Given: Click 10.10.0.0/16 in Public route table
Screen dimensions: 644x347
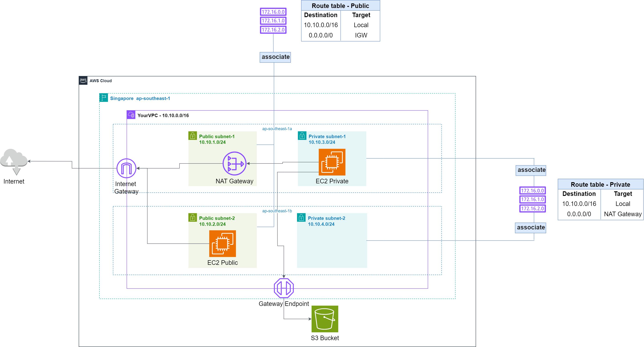Looking at the screenshot, I should [x=321, y=25].
